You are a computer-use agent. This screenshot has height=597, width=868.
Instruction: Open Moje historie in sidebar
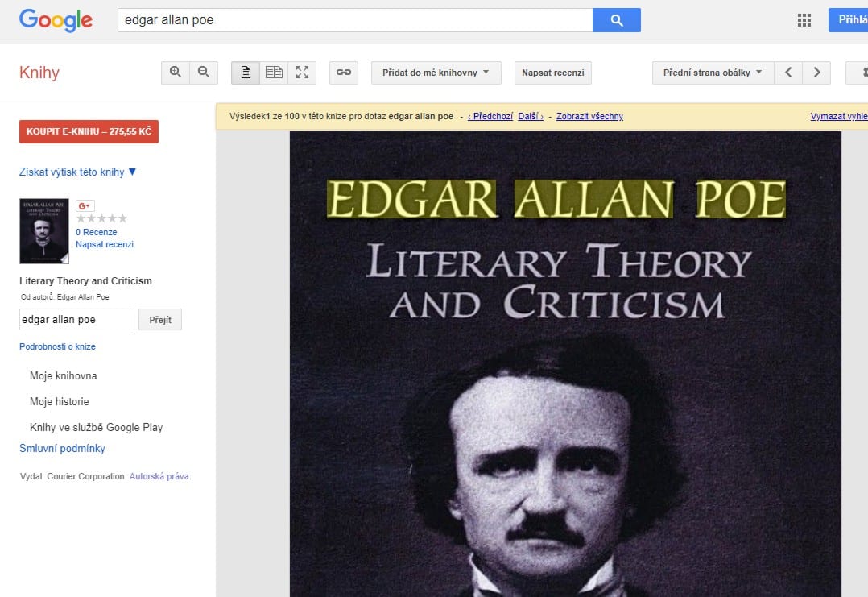[x=59, y=402]
